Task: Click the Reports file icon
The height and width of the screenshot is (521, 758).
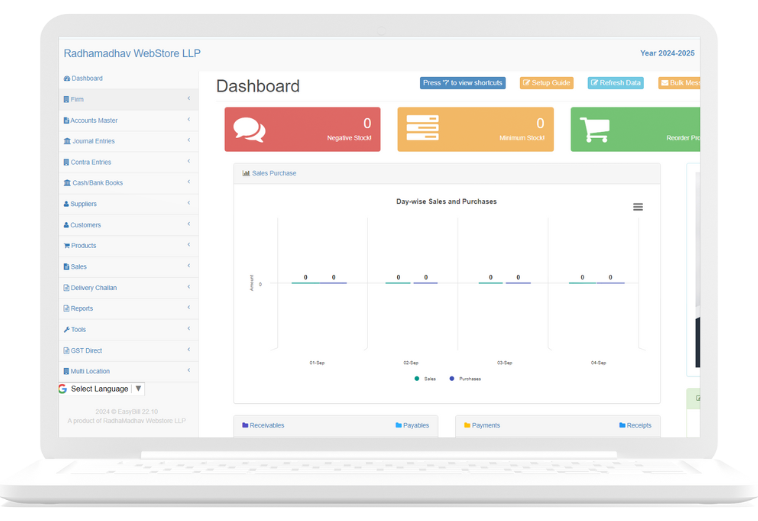Action: click(x=66, y=308)
